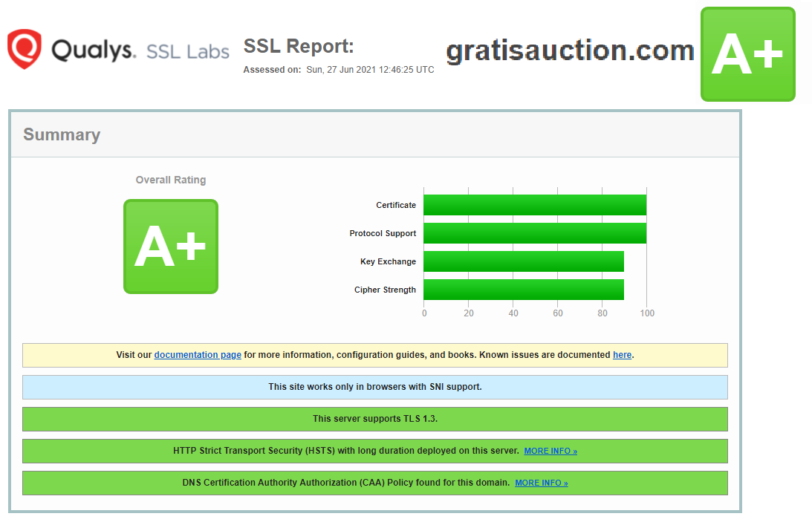Click the Protocol Support score bar
Image resolution: width=812 pixels, height=525 pixels.
pyautogui.click(x=535, y=233)
